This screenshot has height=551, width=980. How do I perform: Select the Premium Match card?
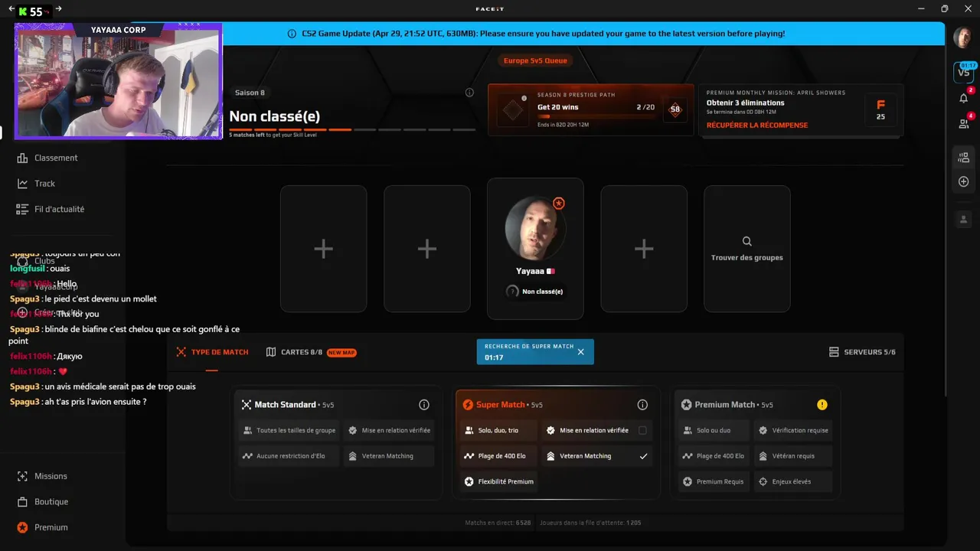pos(756,443)
